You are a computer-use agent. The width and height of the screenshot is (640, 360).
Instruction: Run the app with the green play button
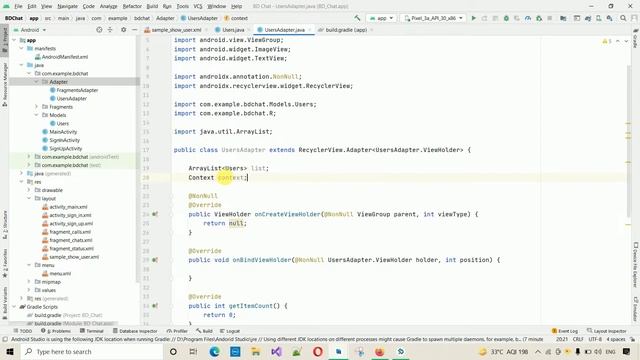point(473,18)
